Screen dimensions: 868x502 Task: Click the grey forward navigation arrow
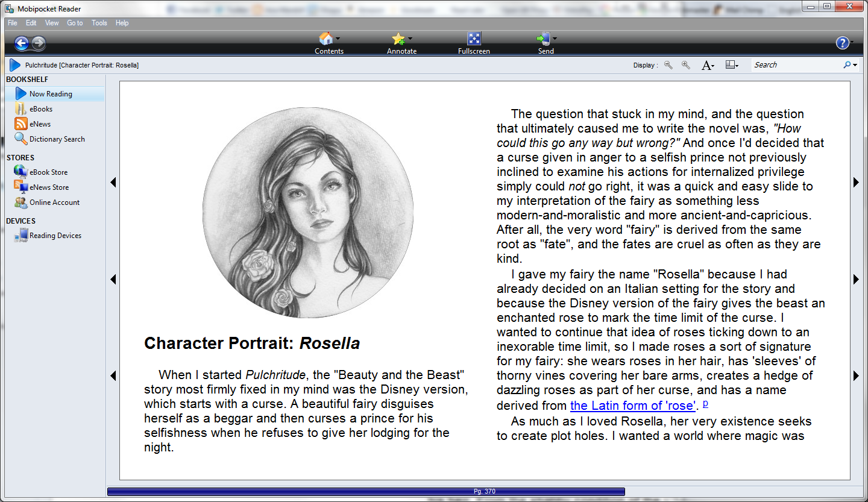(39, 43)
